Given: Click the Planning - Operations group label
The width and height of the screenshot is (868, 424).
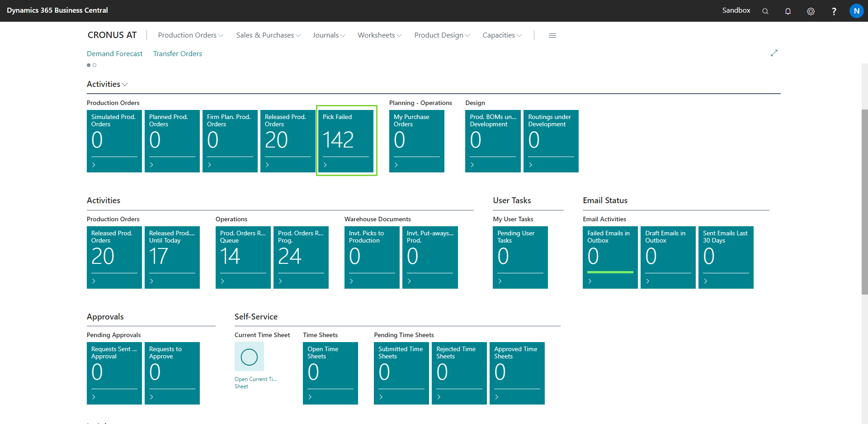Looking at the screenshot, I should 420,103.
